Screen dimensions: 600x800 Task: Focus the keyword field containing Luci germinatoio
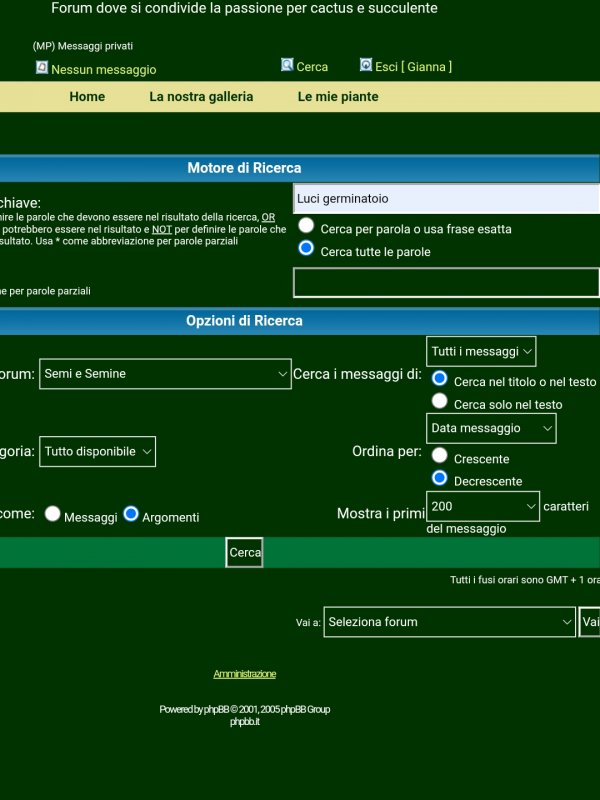click(446, 198)
